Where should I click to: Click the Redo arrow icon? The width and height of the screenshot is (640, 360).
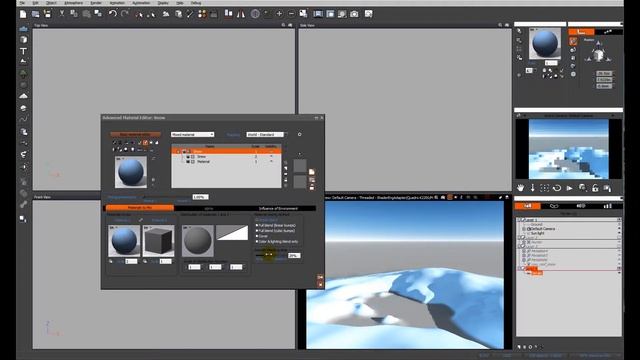click(125, 14)
